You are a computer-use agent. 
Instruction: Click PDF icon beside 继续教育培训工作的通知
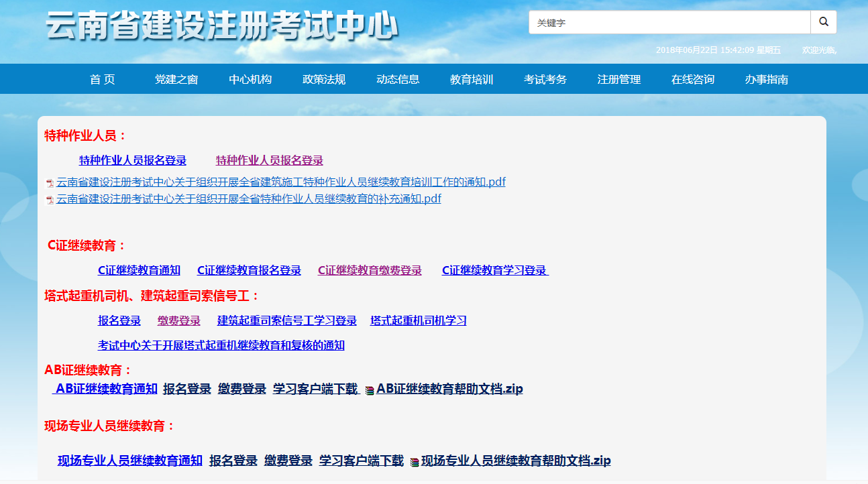click(50, 183)
